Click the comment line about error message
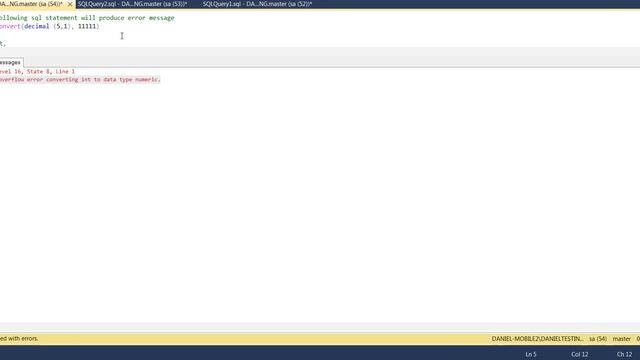640x360 pixels. (87, 18)
